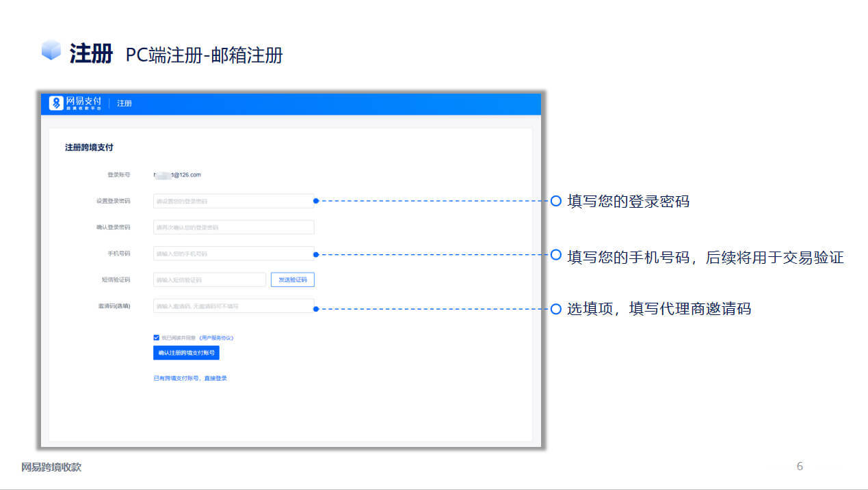Select the 注册 tab in the blue header

tap(124, 104)
